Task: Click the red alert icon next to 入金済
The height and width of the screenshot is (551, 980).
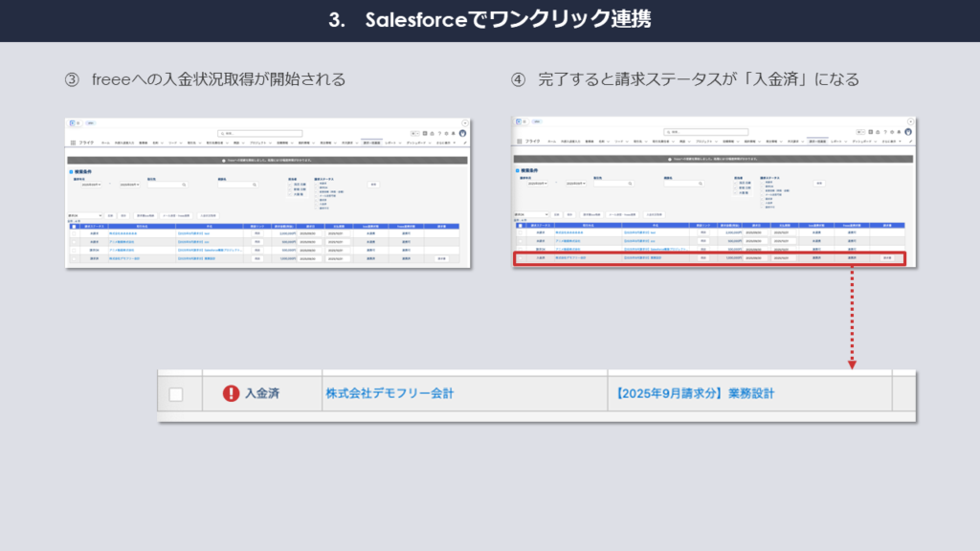Action: [x=231, y=393]
